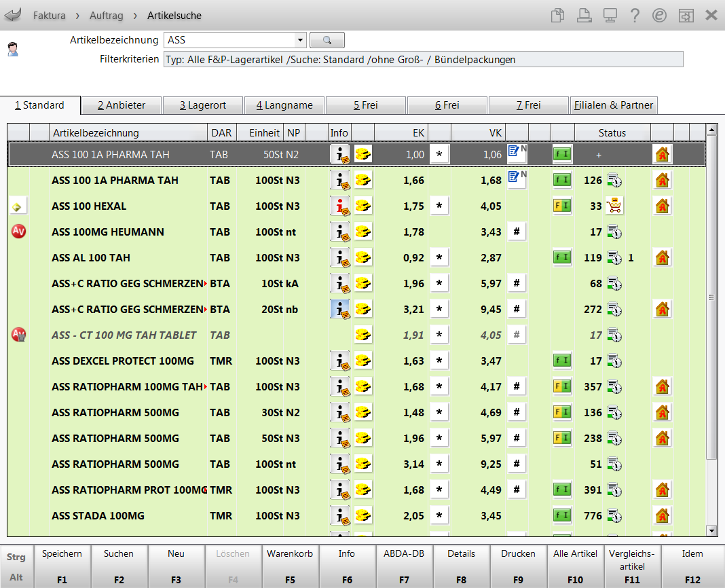Switch to the 4 Langname tab
Viewport: 725px width, 588px height.
click(x=284, y=105)
